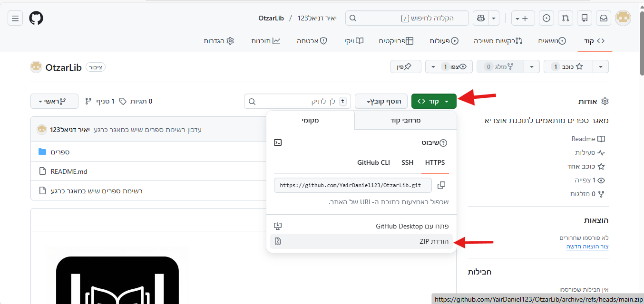
Task: Click the About section gear icon
Action: click(x=605, y=102)
